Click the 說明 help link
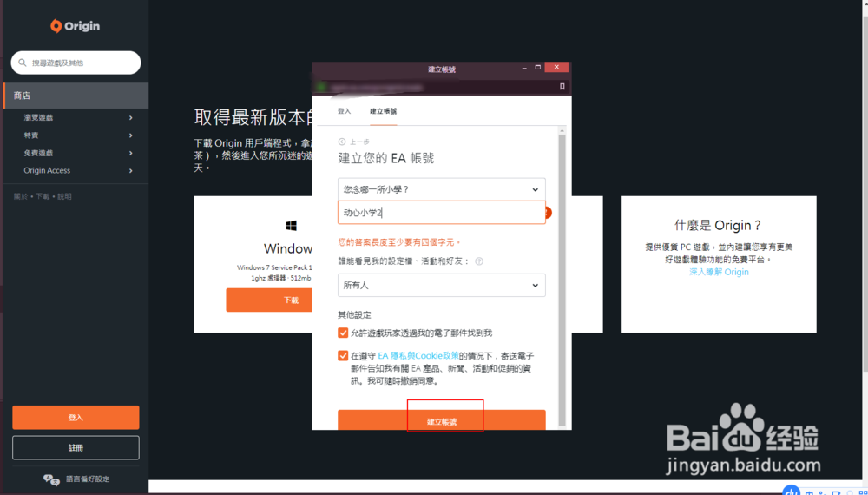Screen dimensions: 868x495 click(x=65, y=196)
